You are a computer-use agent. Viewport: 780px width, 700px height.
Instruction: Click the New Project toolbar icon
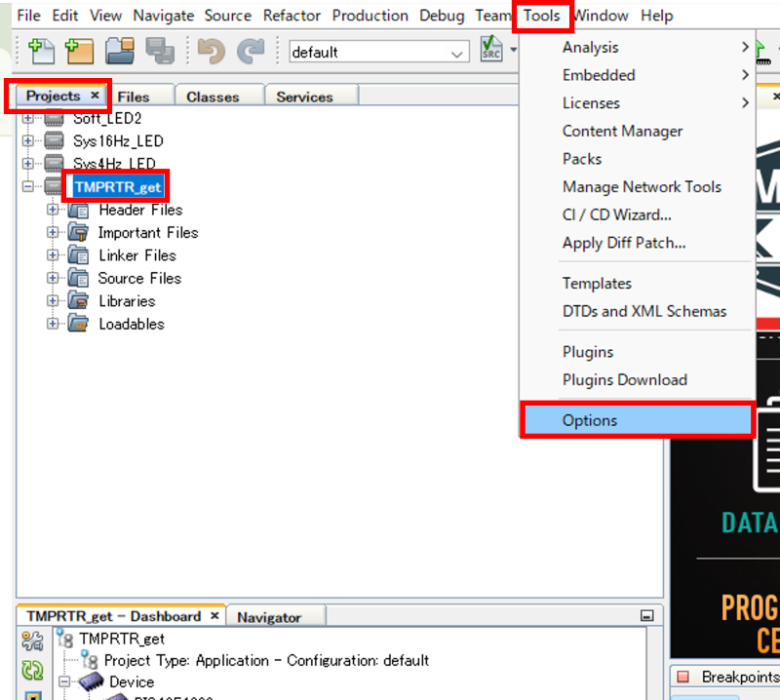[79, 51]
